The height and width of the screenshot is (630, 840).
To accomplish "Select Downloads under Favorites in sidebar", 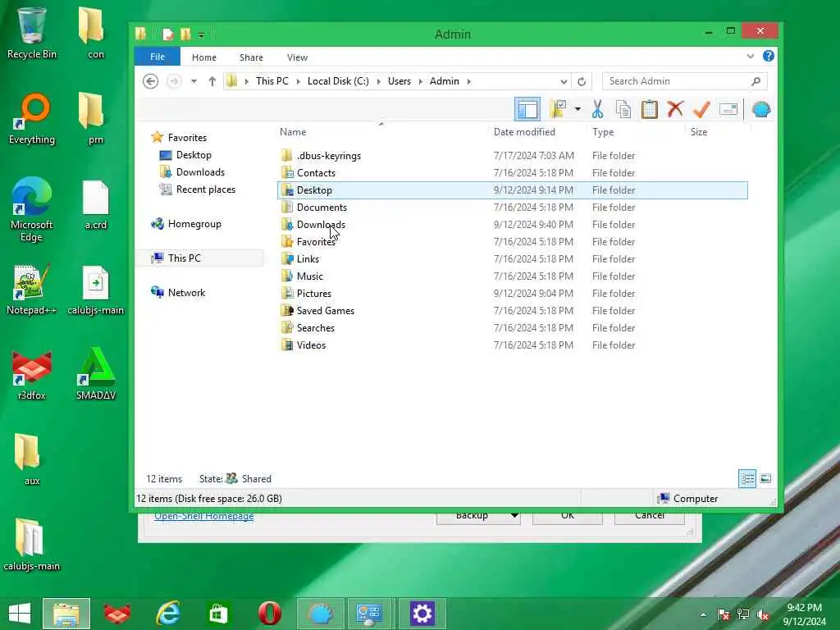I will (x=200, y=172).
